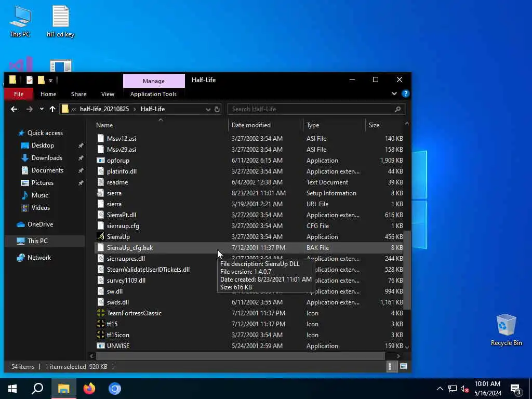Click the horizontal scrollbar in file list
The width and height of the screenshot is (532, 399).
[240, 356]
